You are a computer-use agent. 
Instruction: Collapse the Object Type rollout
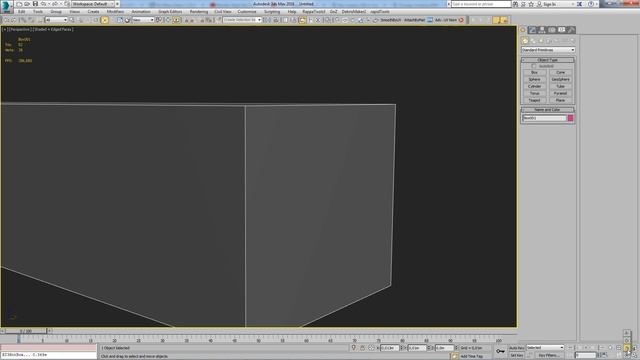click(547, 60)
